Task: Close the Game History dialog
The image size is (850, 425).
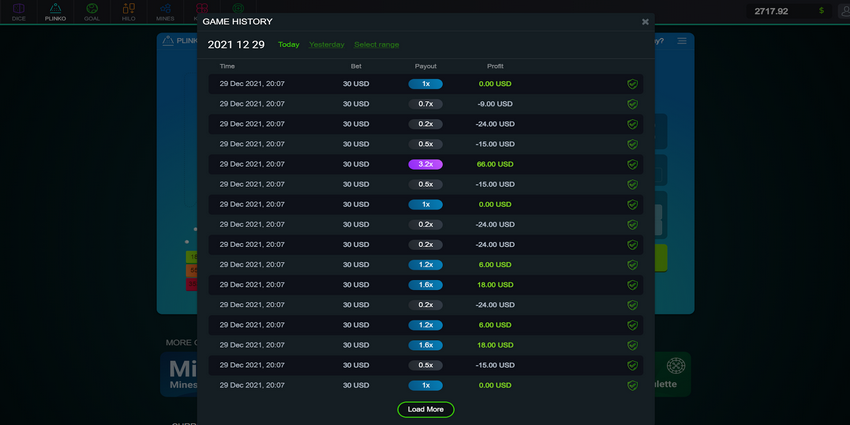Action: click(x=645, y=21)
